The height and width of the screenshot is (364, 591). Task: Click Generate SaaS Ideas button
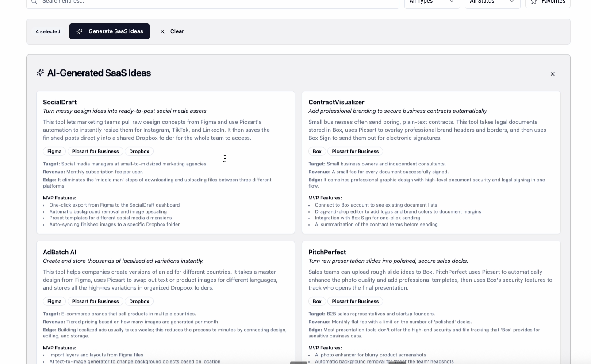coord(109,31)
